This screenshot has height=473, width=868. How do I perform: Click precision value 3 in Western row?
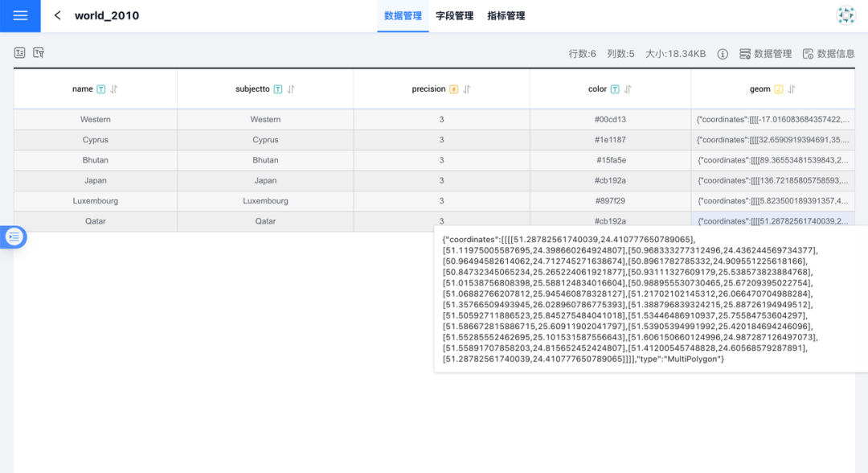click(442, 120)
